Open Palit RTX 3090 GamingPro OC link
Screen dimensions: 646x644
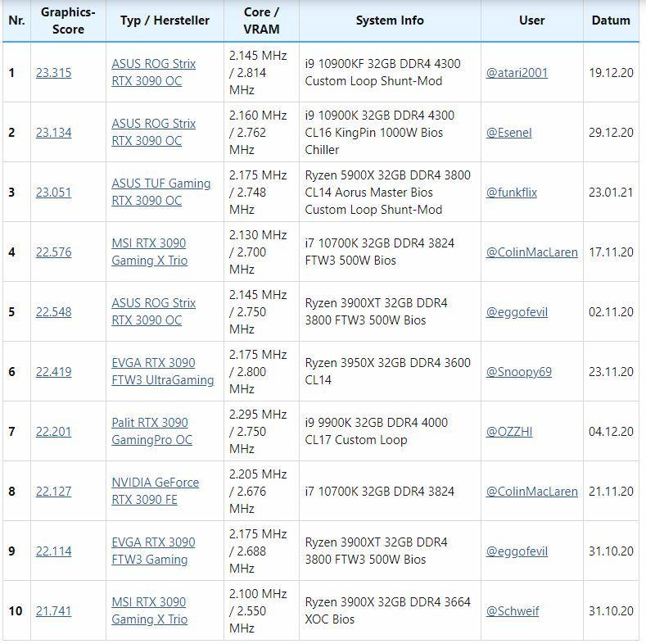pos(152,431)
